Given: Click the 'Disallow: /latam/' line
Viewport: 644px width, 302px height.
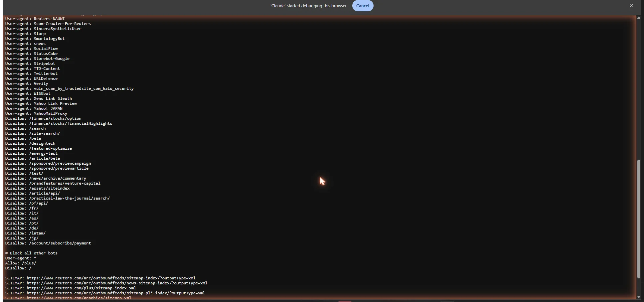Looking at the screenshot, I should pyautogui.click(x=25, y=233).
